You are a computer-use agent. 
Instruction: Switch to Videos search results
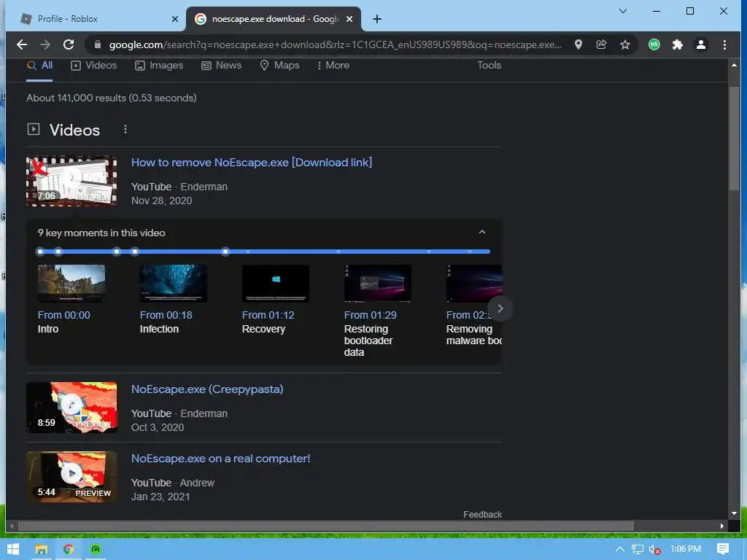[94, 65]
